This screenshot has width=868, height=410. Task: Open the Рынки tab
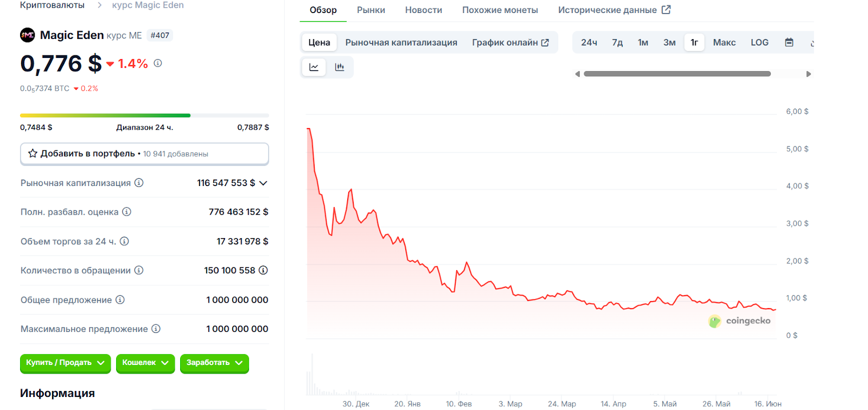point(371,10)
